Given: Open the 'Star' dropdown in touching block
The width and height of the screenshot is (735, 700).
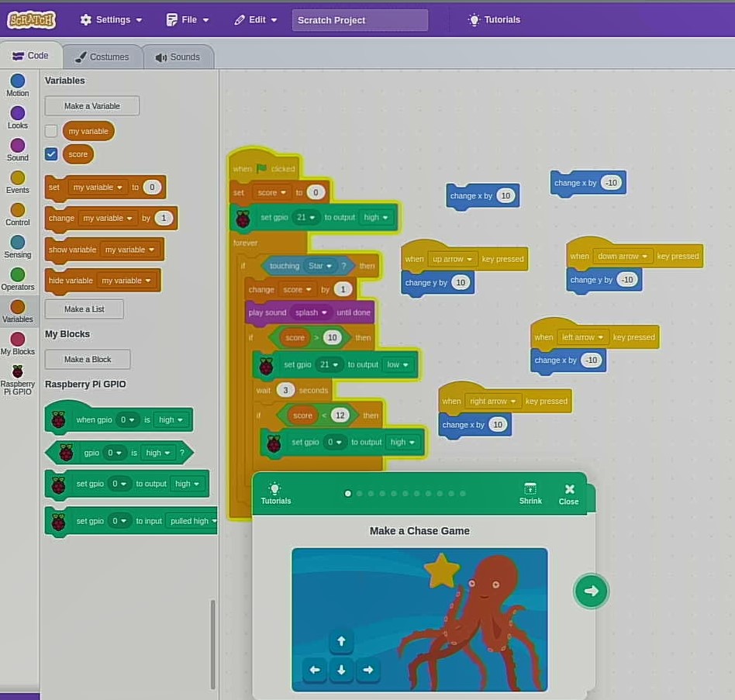Looking at the screenshot, I should pos(320,266).
